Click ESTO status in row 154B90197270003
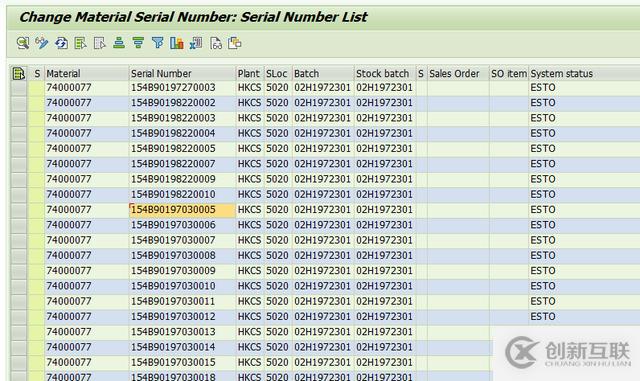 [543, 88]
